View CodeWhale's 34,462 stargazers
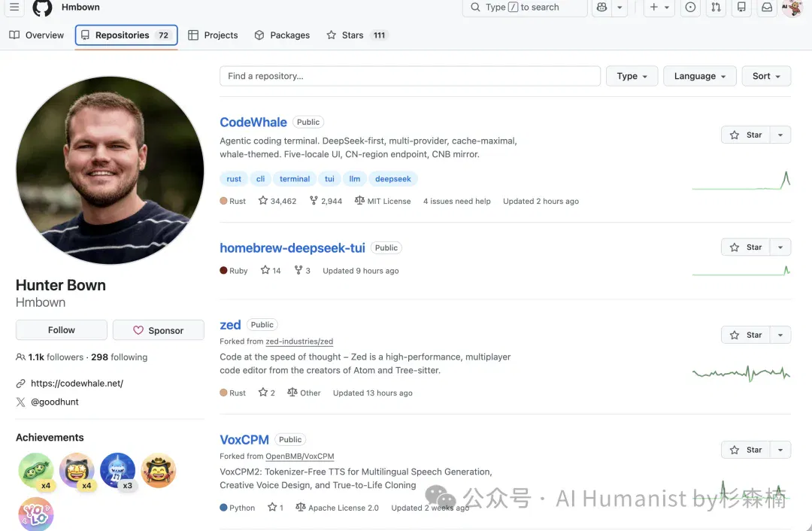Viewport: 812px width, 531px height. pos(277,201)
